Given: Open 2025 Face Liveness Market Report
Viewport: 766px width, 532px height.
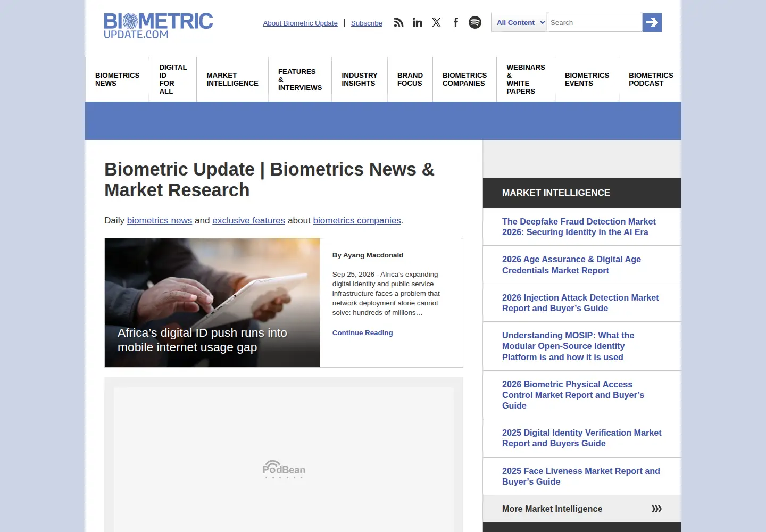Looking at the screenshot, I should [x=581, y=476].
